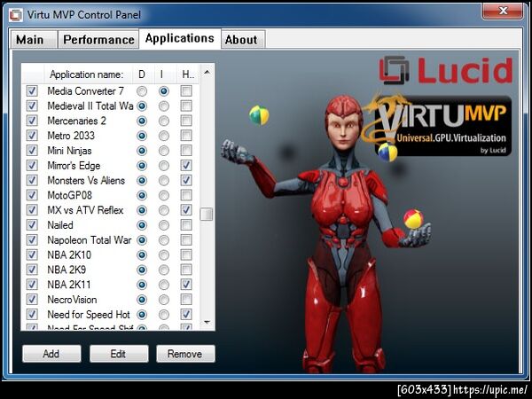Uncheck the enable box for Media Converter 7
This screenshot has width=532, height=399.
click(32, 91)
